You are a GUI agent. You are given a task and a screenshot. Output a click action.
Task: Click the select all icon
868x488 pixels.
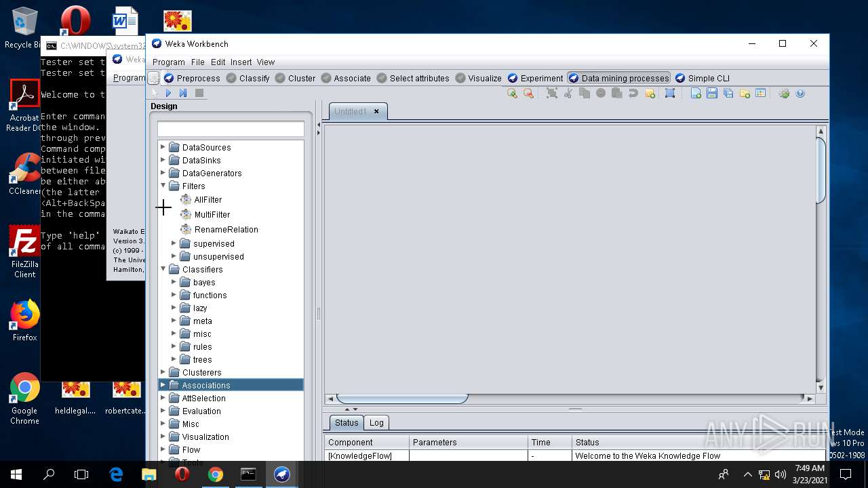[x=670, y=94]
